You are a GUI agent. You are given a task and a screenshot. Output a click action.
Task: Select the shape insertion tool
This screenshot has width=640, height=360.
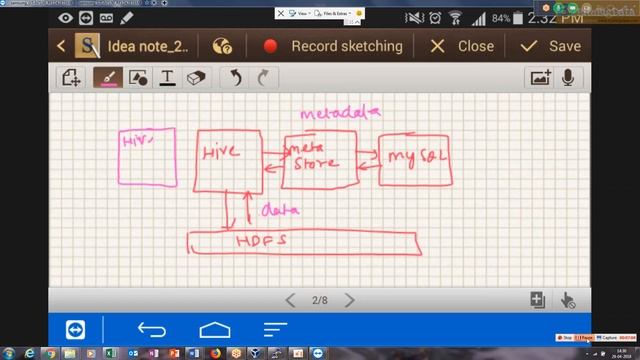coord(138,78)
